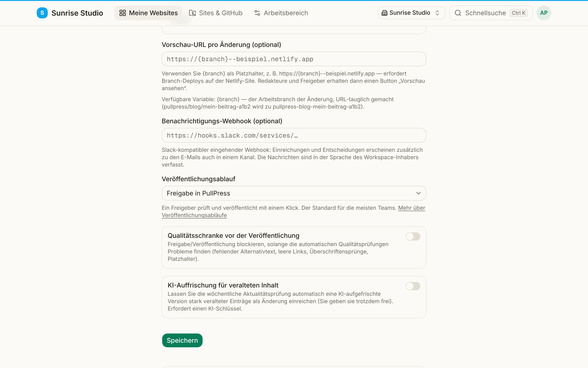Click the Arbeitsbereich sliders icon
588x368 pixels.
(x=257, y=13)
